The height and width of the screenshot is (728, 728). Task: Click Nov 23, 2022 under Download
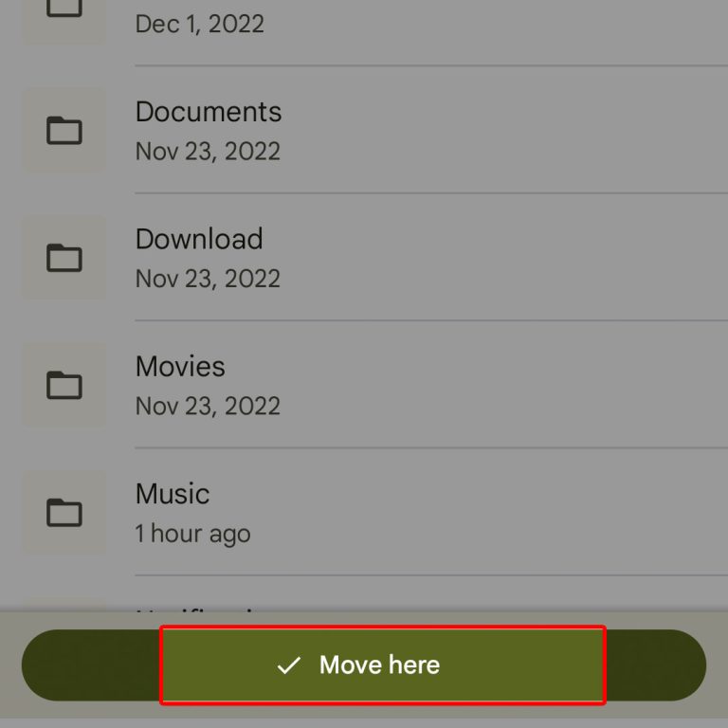point(208,279)
